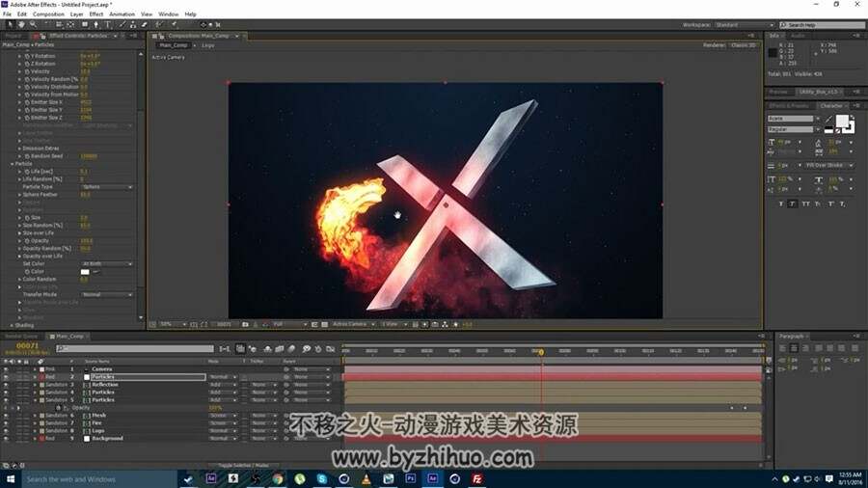Select the Zoom magnifier tool
Image resolution: width=868 pixels, height=488 pixels.
coord(33,25)
